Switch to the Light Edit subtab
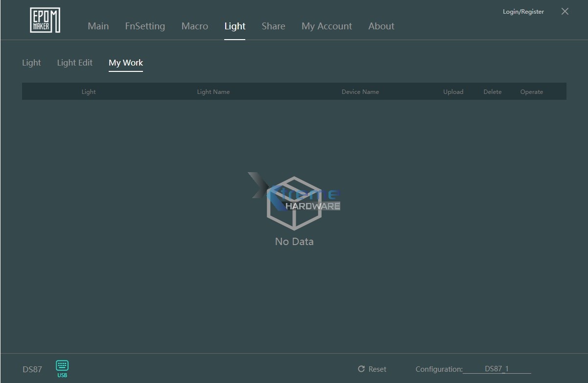 pyautogui.click(x=74, y=63)
